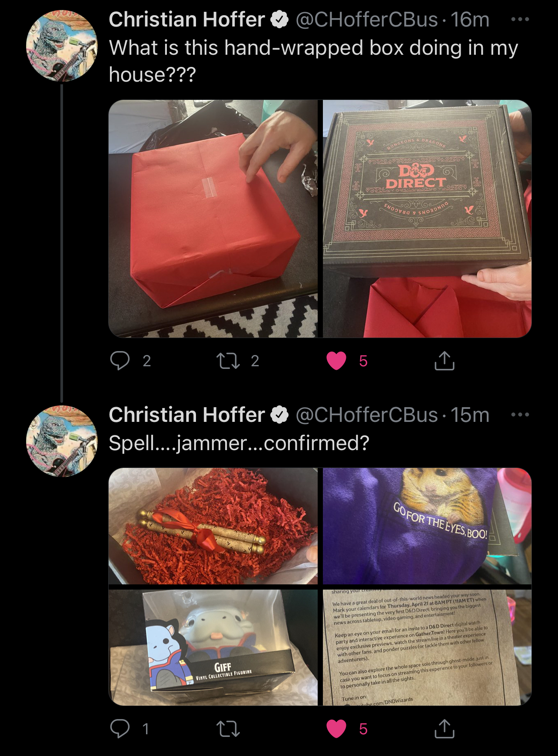The height and width of the screenshot is (756, 558).
Task: View the gold scroll in red shreds photo
Action: pos(213,526)
